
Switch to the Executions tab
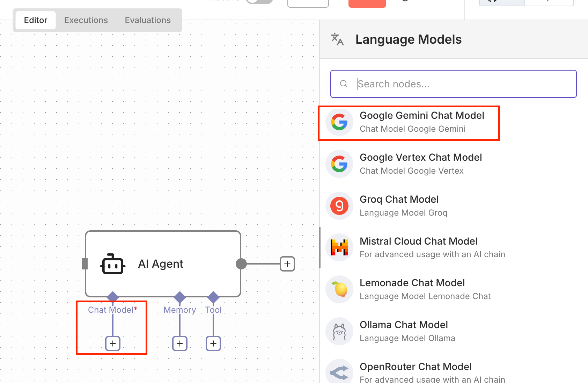click(86, 20)
